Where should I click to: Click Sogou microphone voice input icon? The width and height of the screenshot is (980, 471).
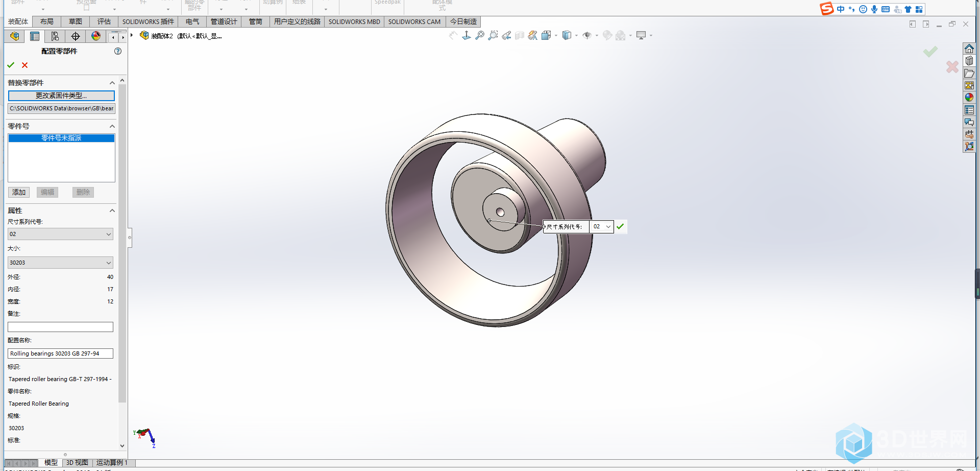click(874, 9)
